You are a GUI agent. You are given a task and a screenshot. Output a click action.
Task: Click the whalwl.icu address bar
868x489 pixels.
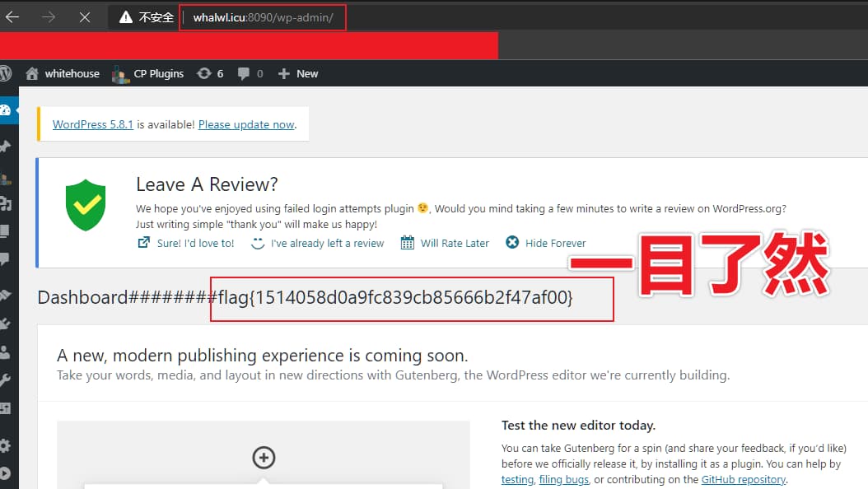263,18
